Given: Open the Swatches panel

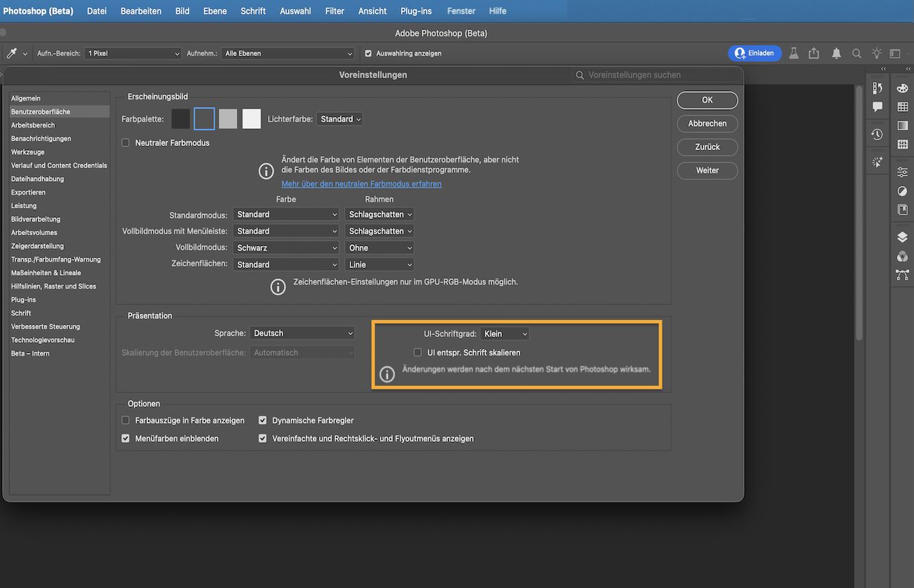Looking at the screenshot, I should [902, 107].
